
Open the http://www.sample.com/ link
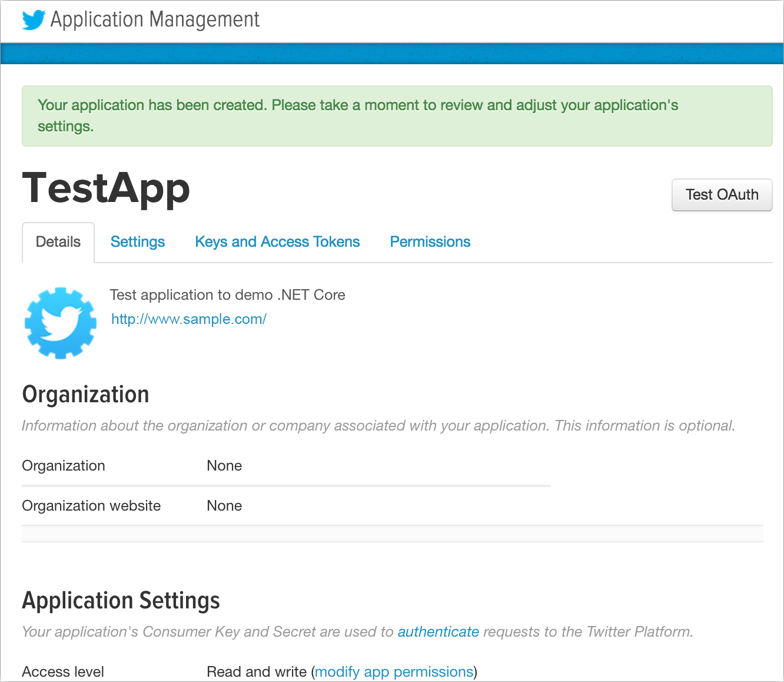tap(189, 319)
